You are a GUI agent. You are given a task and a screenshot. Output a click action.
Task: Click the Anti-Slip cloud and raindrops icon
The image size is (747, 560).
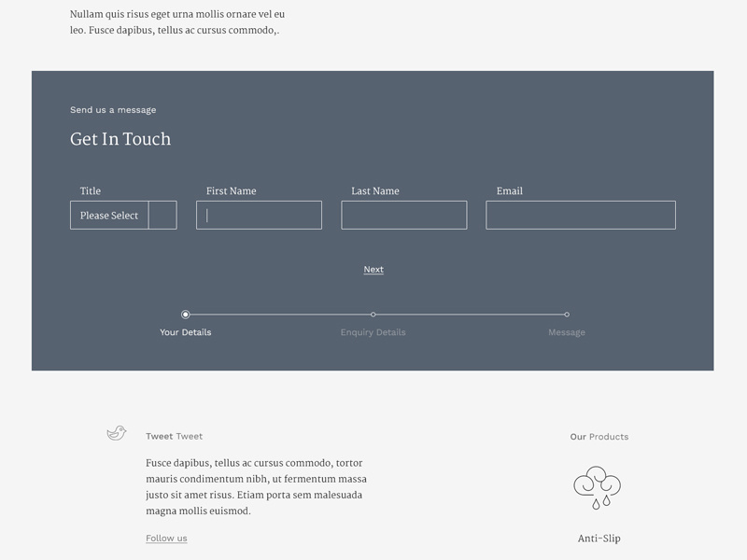[x=597, y=487]
